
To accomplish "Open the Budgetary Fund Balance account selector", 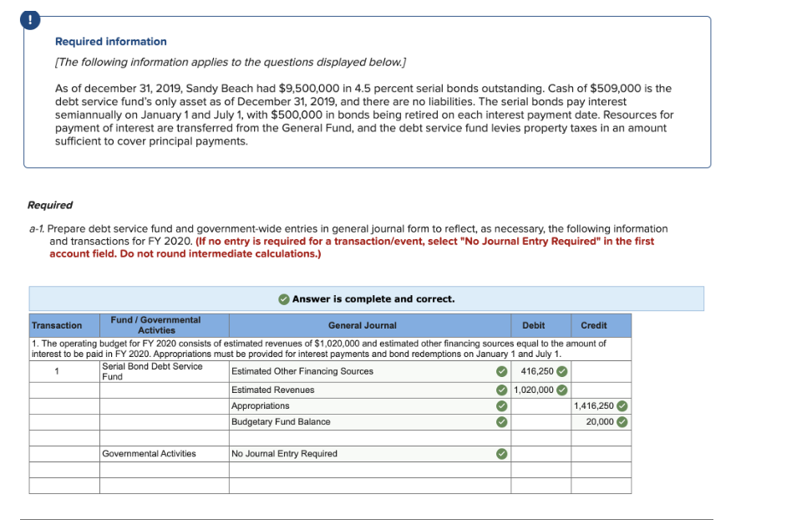I will 359,421.
